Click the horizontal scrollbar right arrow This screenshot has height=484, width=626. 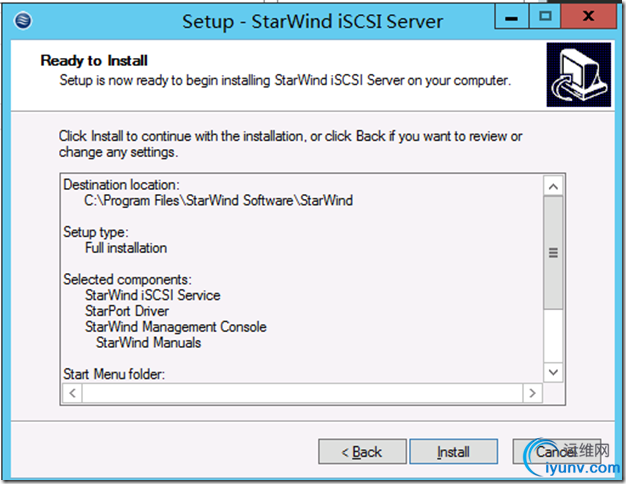[533, 395]
